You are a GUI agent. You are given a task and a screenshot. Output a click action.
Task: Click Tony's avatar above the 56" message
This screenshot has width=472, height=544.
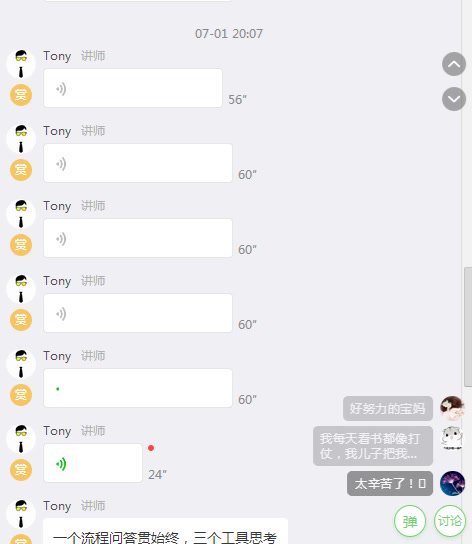click(21, 64)
